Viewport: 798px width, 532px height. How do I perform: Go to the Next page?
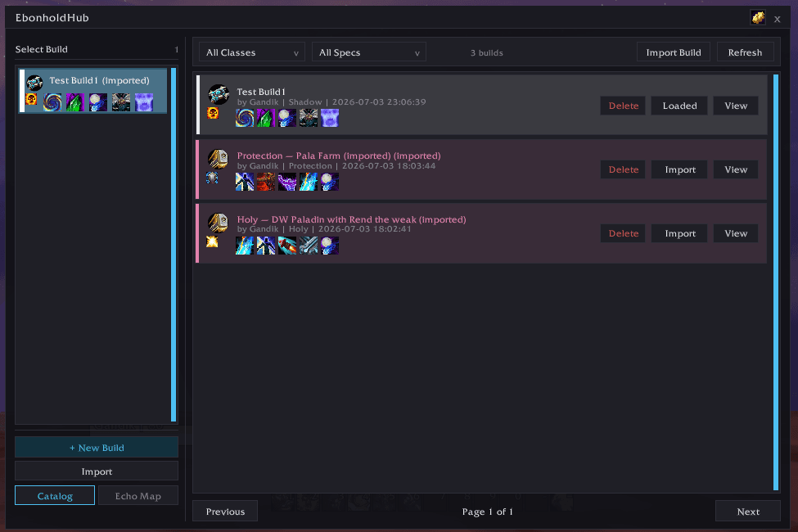[x=747, y=511]
